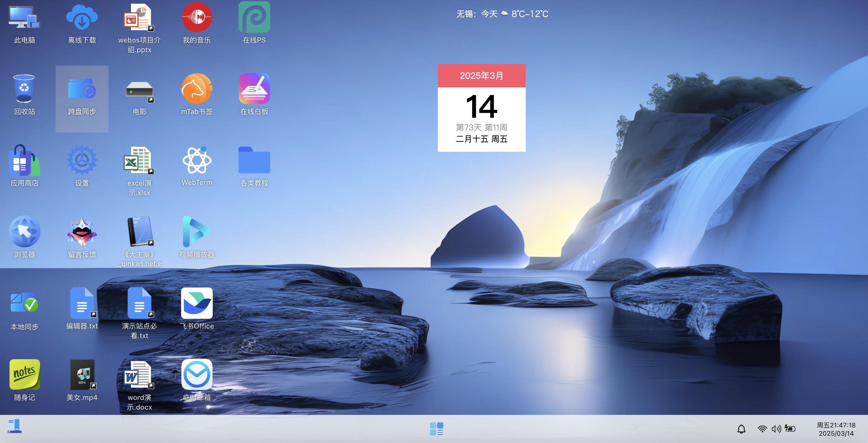
Task: Click the 留言反馈 feedback icon
Action: 82,231
